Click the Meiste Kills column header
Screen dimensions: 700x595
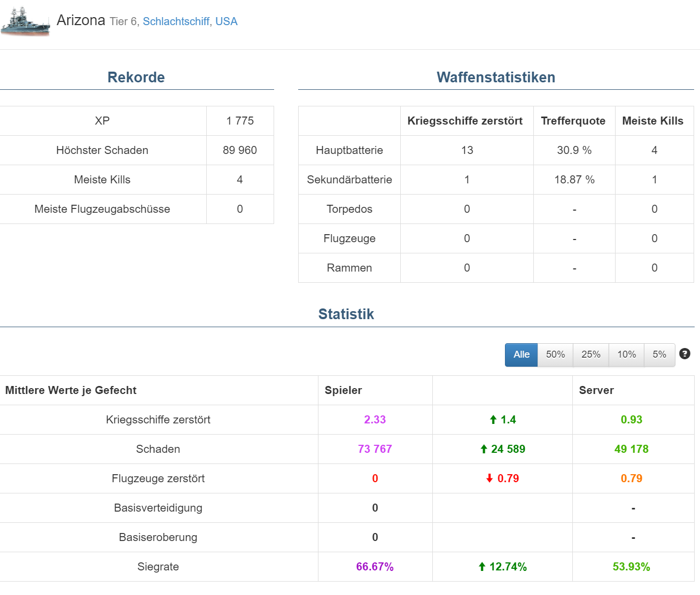click(x=653, y=121)
